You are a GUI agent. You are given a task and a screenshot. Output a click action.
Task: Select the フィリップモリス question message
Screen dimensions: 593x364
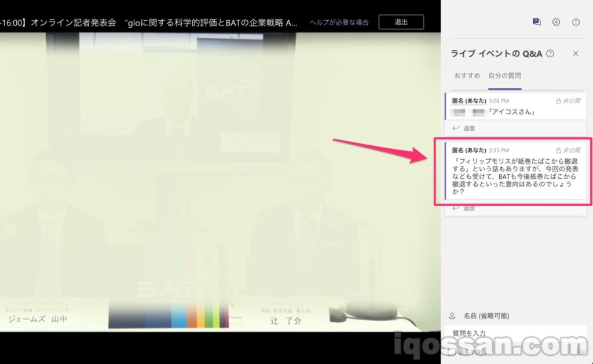tap(515, 176)
